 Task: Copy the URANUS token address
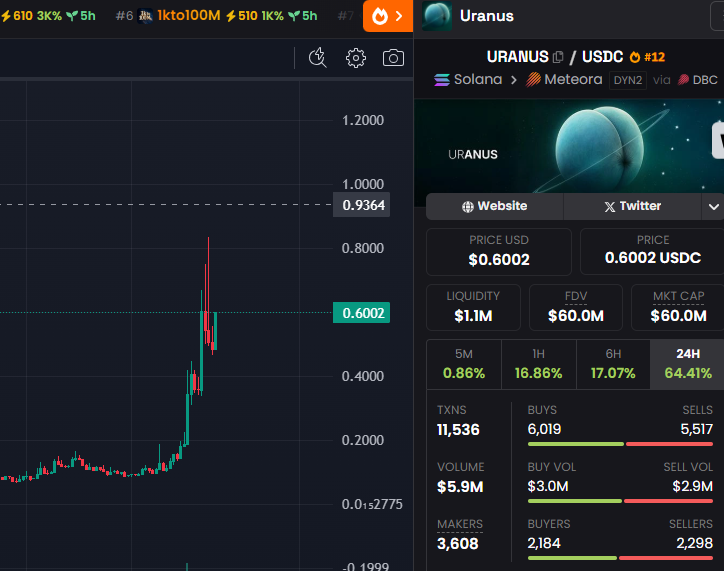558,57
